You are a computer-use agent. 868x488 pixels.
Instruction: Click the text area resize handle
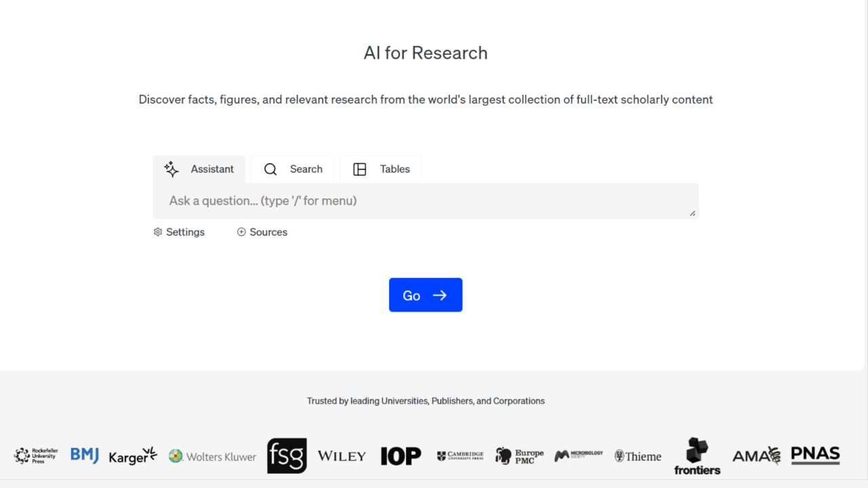point(692,213)
